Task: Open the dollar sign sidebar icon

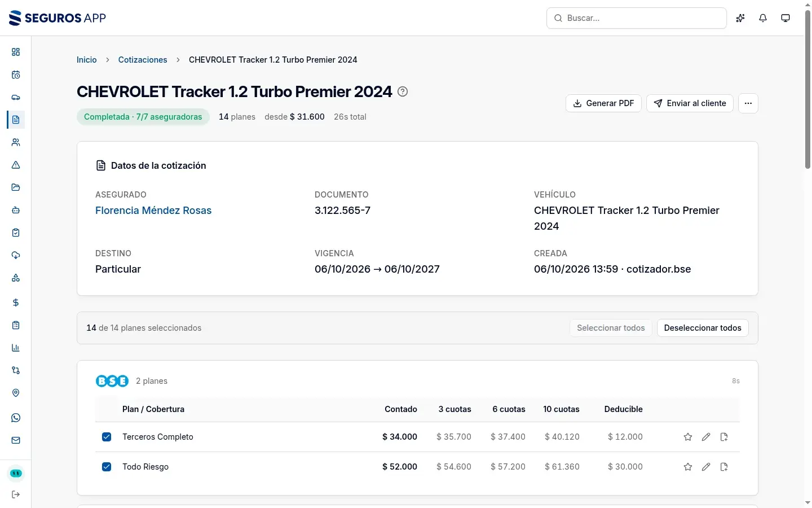Action: tap(16, 303)
